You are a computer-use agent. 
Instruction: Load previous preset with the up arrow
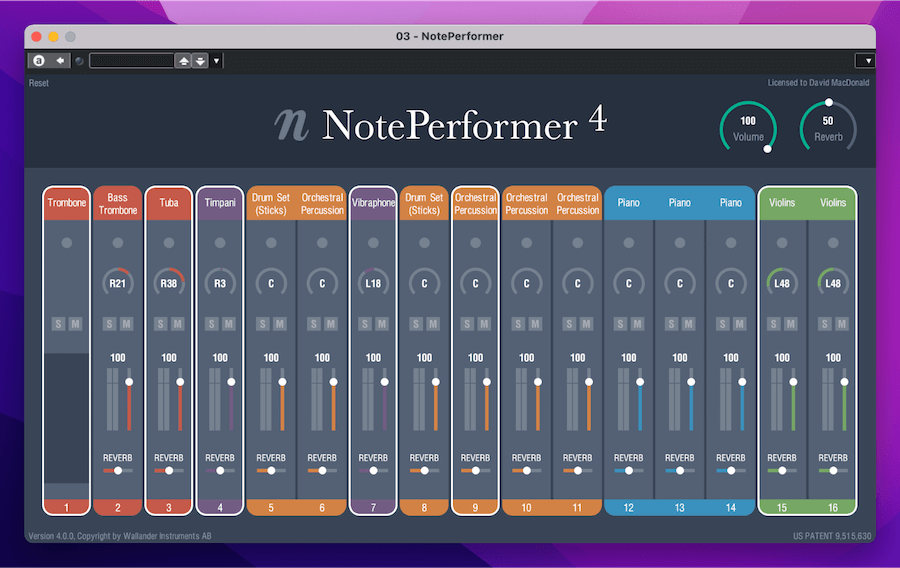point(184,61)
